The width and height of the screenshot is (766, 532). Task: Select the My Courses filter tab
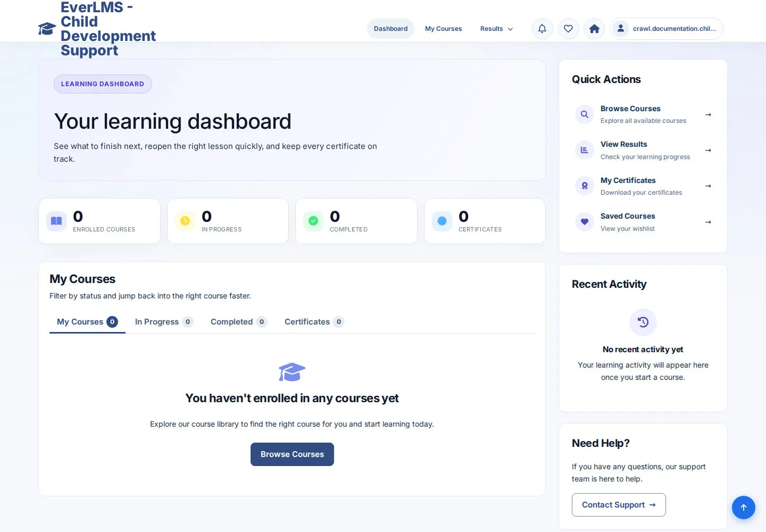click(x=87, y=322)
